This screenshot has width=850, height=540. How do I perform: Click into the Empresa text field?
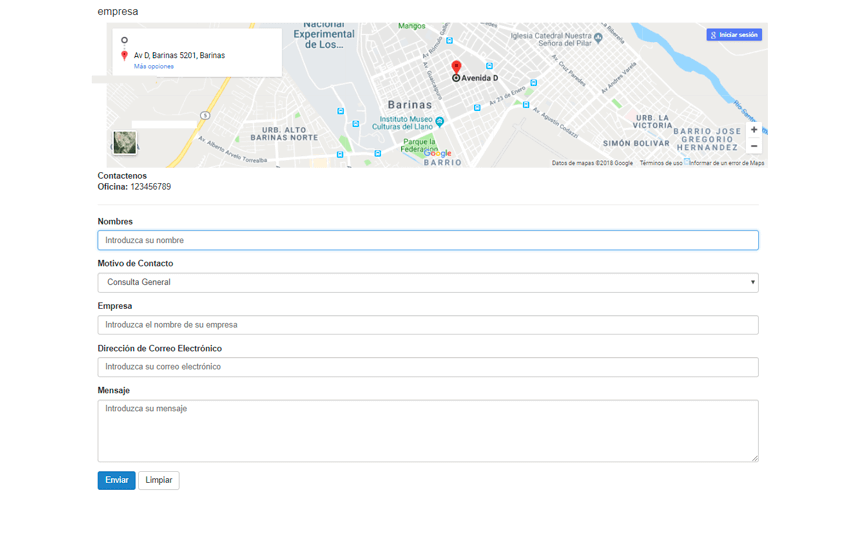coord(428,325)
